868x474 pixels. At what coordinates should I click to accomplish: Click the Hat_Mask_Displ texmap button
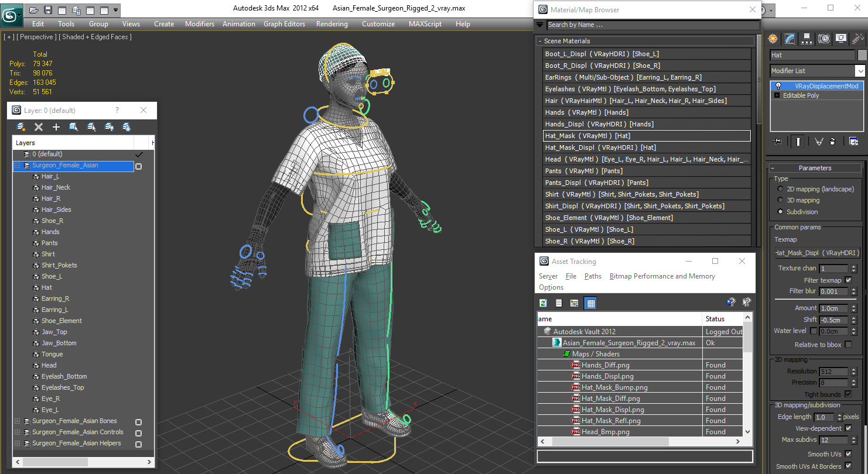817,253
